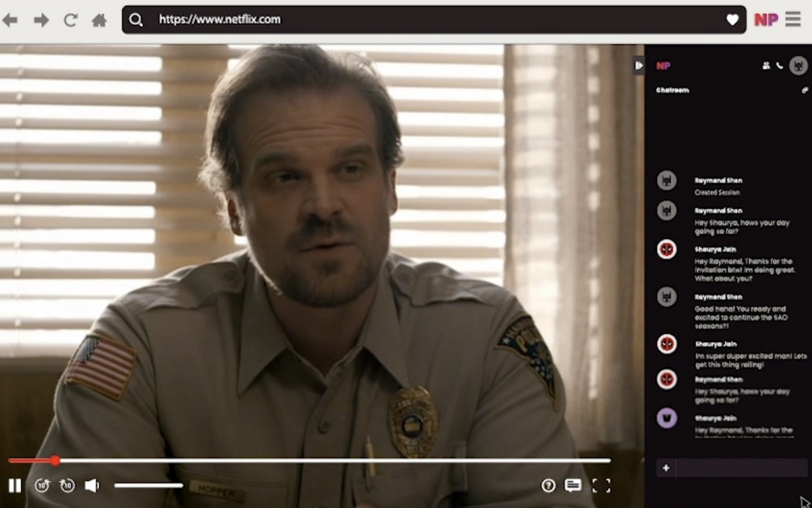The width and height of the screenshot is (812, 508).
Task: Skip forward ten seconds
Action: (x=67, y=485)
